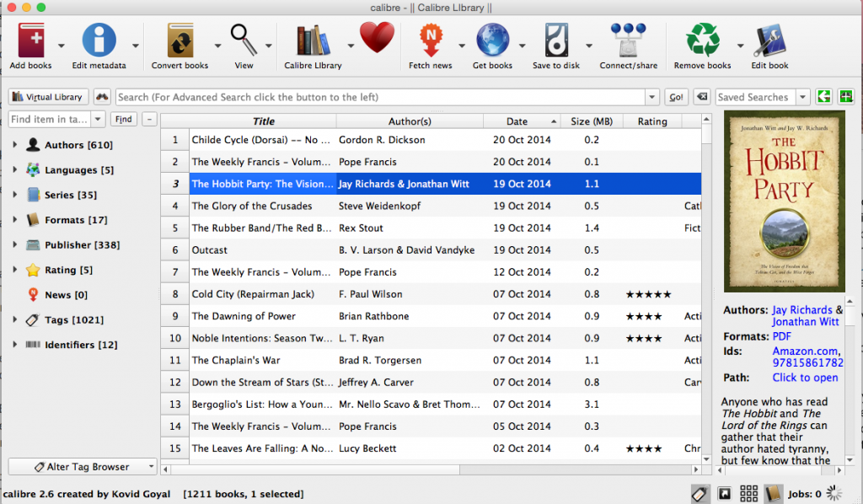Open the Calibre Library bookshelf icon
Viewport: 863px width, 504px height.
point(313,40)
